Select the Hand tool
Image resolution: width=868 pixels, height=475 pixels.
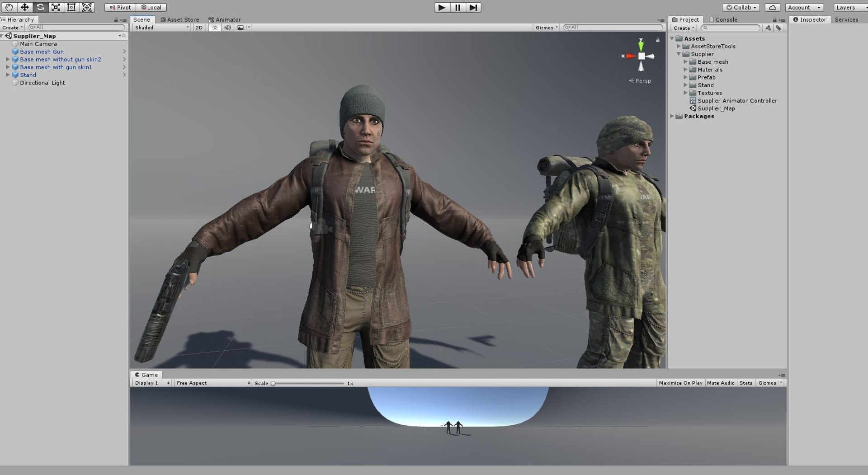(x=9, y=7)
